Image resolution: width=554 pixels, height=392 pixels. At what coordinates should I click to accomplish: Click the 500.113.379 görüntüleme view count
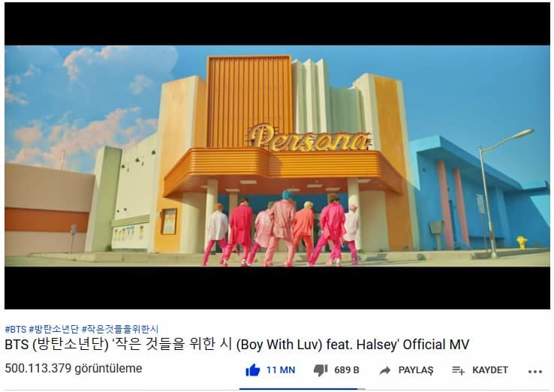click(x=74, y=368)
